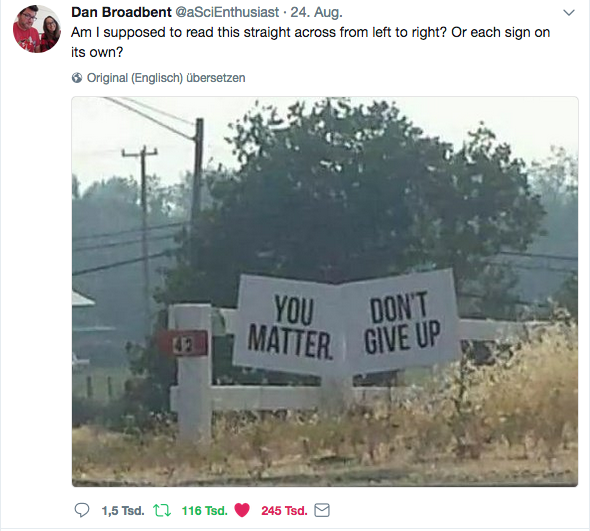Click 'Original (Englisch) übersetzen' link
The height and width of the screenshot is (531, 590).
(x=166, y=78)
